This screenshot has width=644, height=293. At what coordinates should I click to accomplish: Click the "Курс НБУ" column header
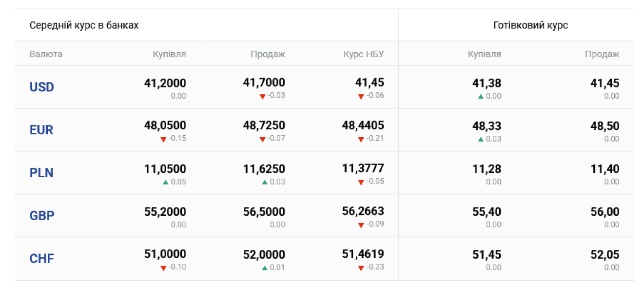[363, 54]
